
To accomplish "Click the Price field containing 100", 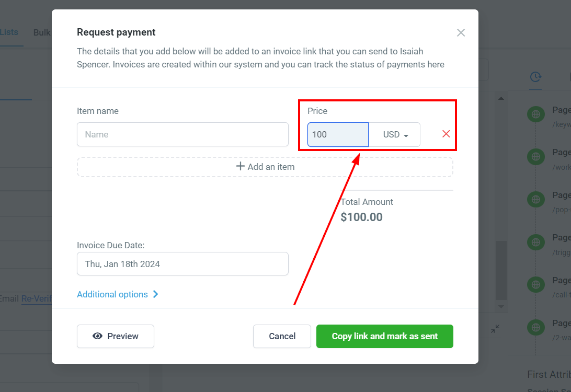I will [338, 135].
